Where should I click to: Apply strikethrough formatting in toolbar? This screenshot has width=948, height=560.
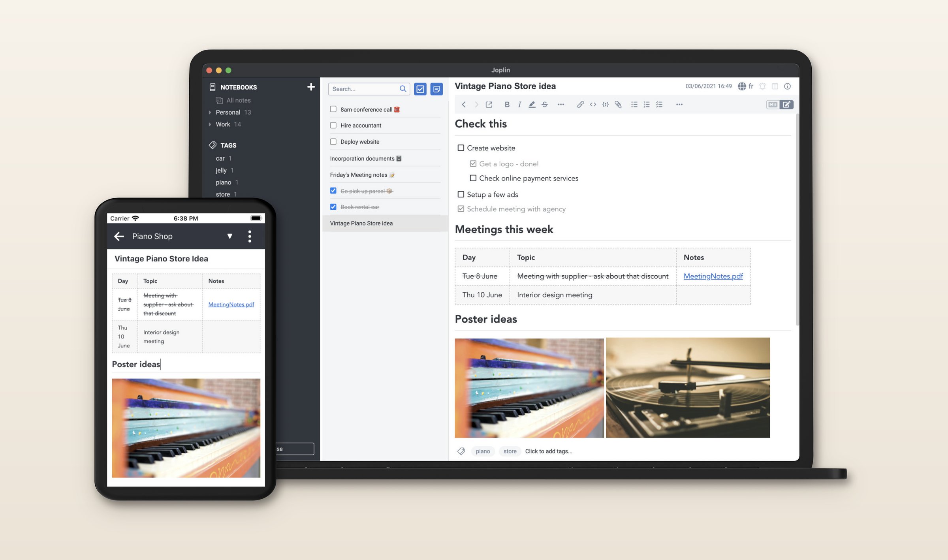[x=545, y=105]
